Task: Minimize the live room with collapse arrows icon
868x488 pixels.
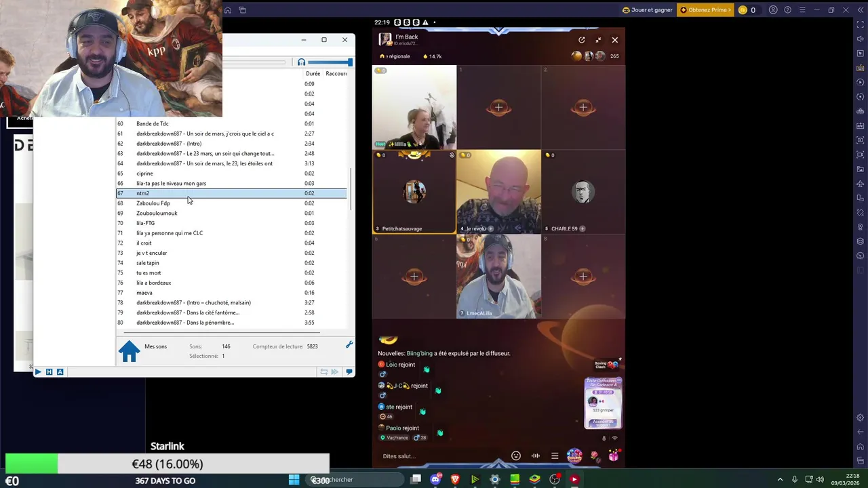Action: 598,40
